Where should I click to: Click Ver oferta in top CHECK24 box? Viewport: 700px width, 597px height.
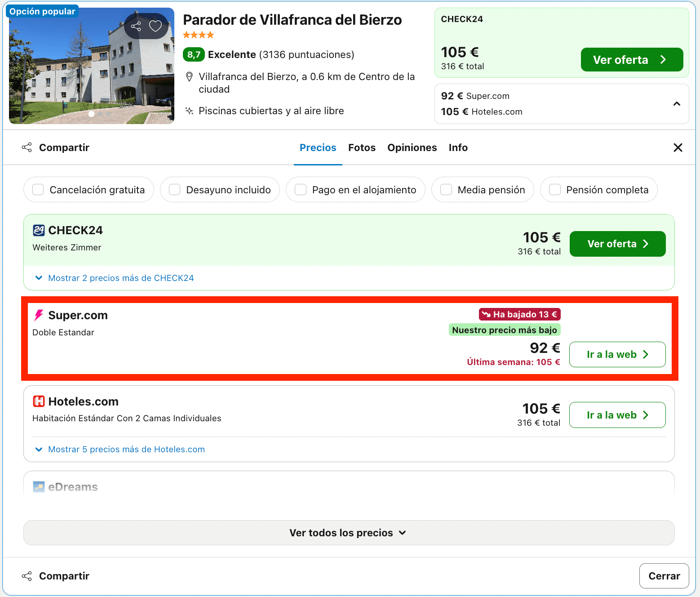pyautogui.click(x=632, y=60)
